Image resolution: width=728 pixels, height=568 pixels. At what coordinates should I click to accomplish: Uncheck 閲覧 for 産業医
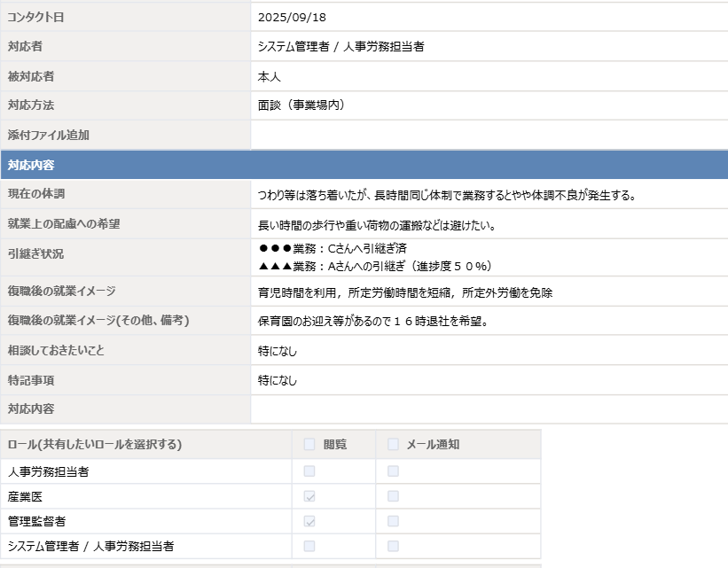(x=308, y=495)
